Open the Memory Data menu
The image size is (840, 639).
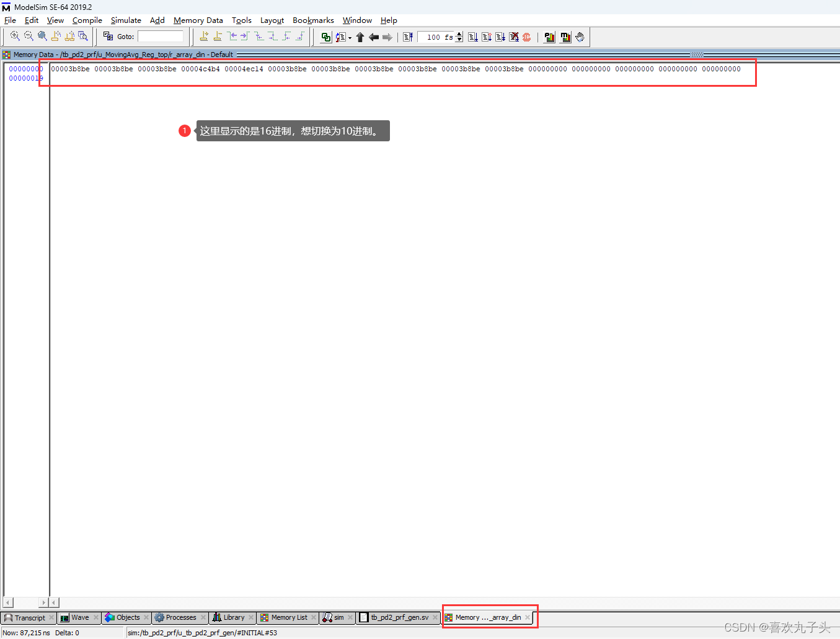tap(198, 20)
